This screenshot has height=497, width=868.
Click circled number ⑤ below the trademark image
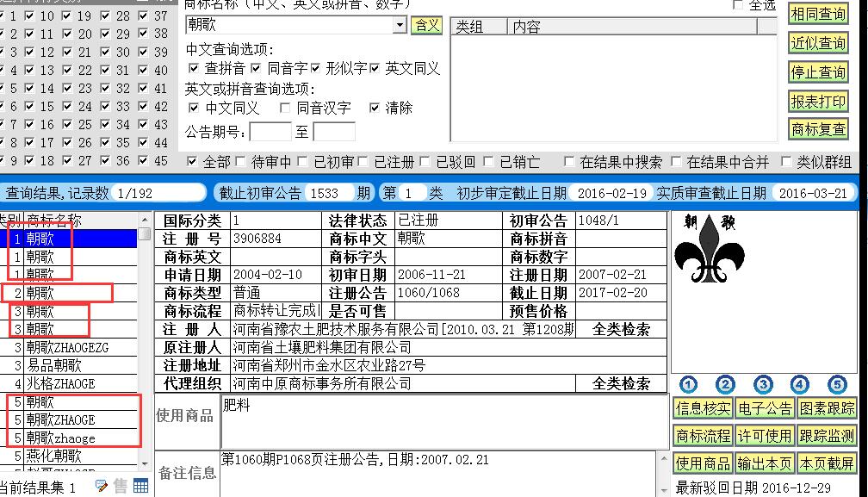click(x=836, y=385)
